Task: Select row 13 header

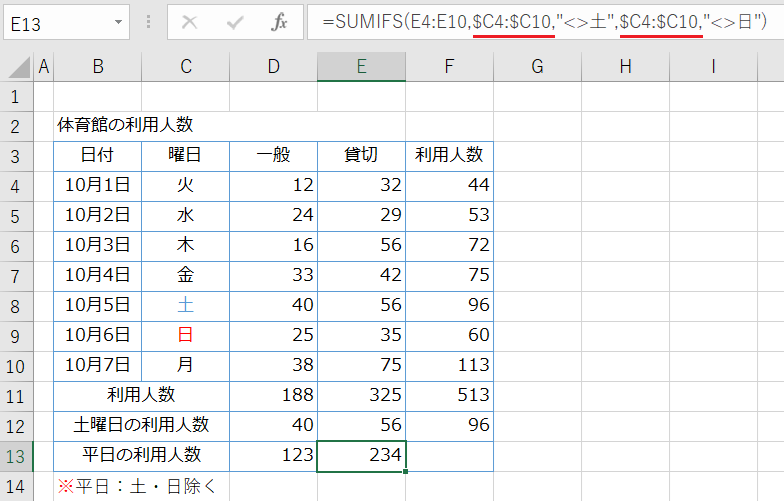Action: point(16,456)
